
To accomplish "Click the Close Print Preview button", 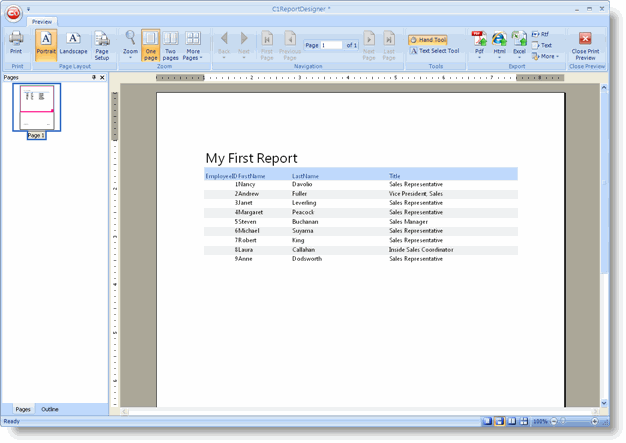I will click(585, 45).
